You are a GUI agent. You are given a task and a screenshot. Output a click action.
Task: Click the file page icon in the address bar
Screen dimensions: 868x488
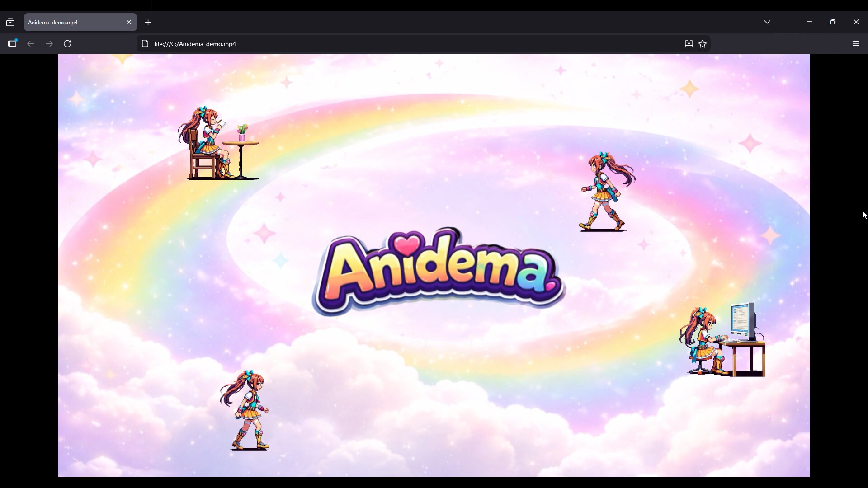145,44
